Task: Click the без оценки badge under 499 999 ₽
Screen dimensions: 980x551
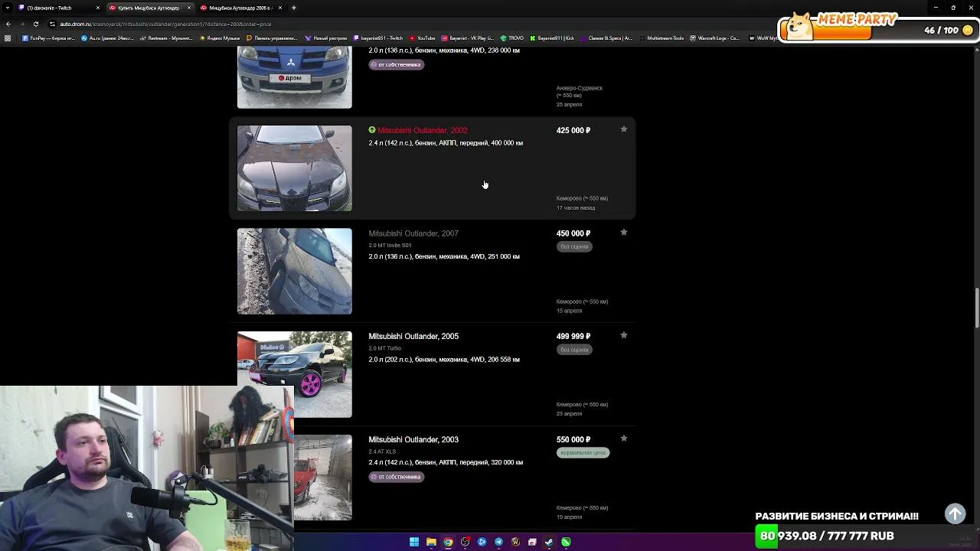Action: [574, 350]
